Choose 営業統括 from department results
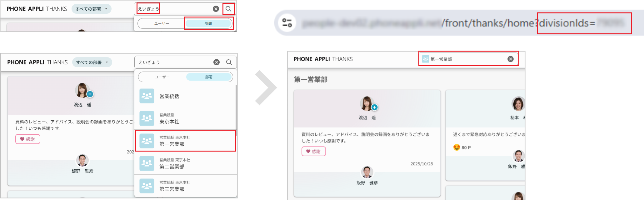 coord(186,96)
